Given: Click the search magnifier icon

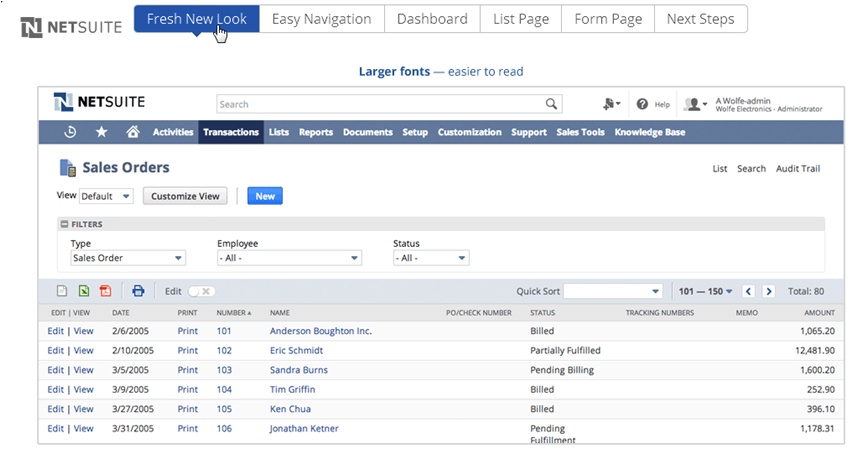Looking at the screenshot, I should pyautogui.click(x=551, y=104).
